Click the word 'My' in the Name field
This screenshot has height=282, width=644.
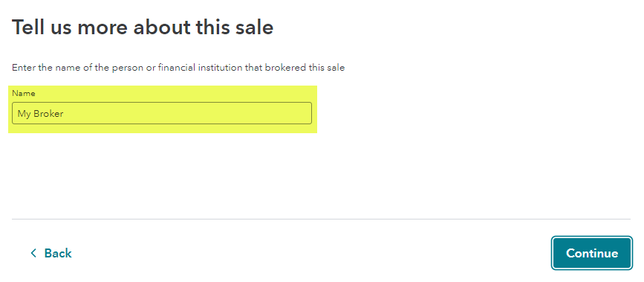tap(24, 114)
